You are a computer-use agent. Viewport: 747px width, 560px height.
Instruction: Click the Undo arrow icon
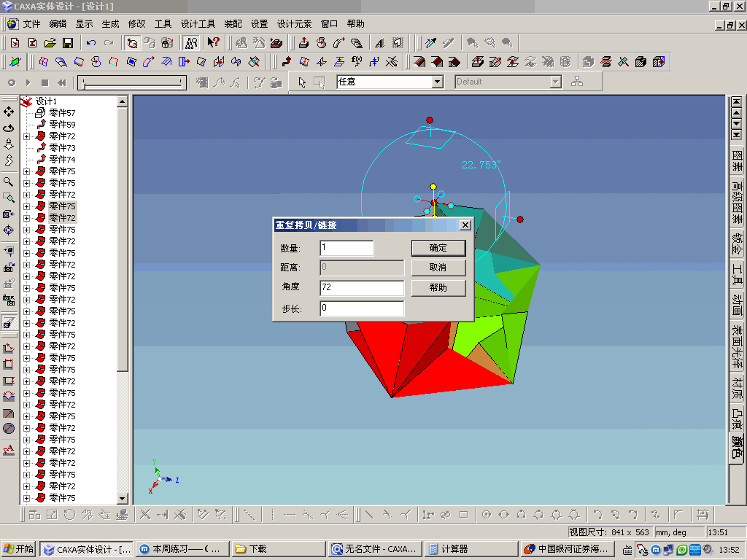point(91,43)
